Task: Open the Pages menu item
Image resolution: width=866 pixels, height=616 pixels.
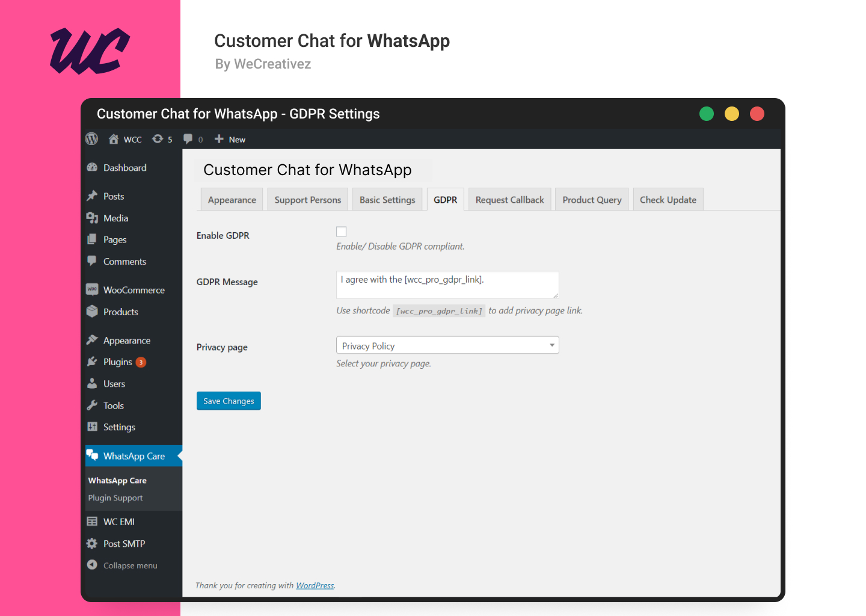Action: (x=115, y=239)
